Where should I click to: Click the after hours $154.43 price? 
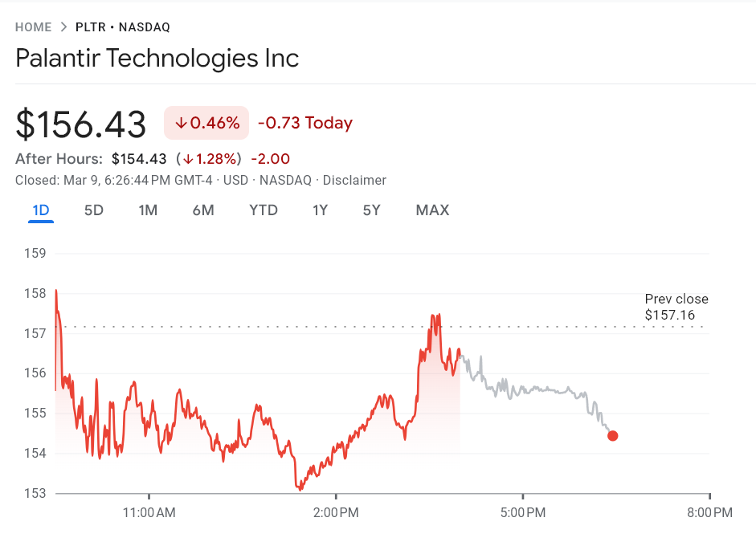(x=139, y=159)
